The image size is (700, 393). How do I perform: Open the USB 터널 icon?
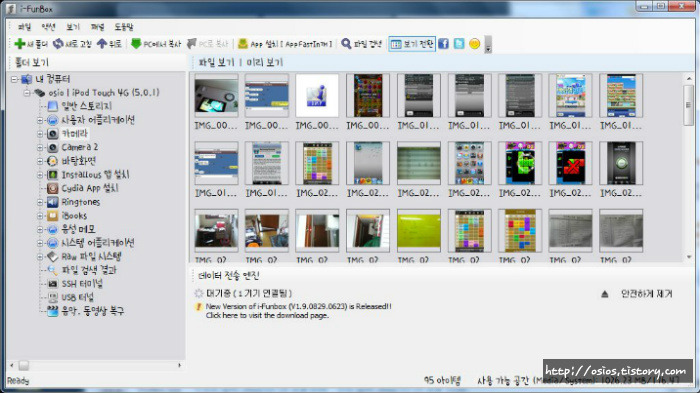click(x=53, y=297)
